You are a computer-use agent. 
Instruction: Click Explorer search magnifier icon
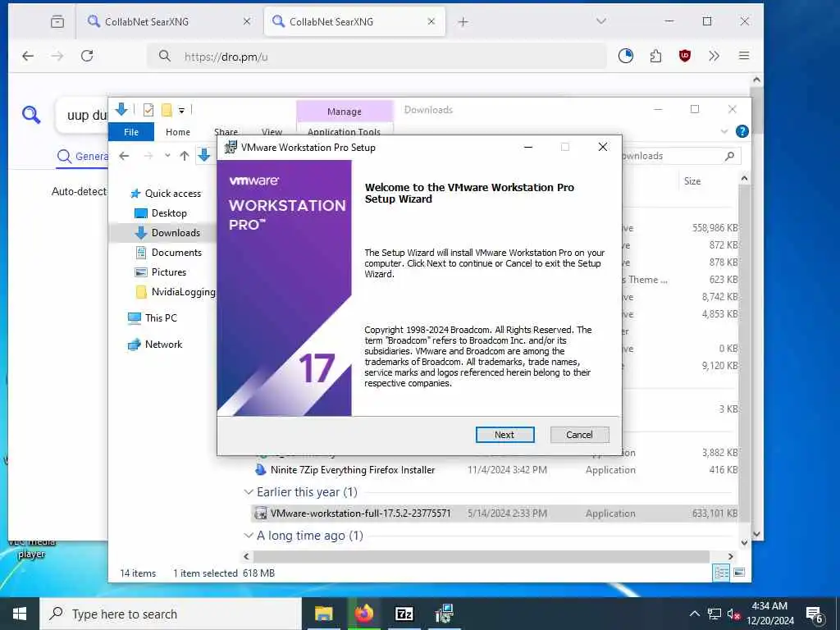pyautogui.click(x=729, y=156)
